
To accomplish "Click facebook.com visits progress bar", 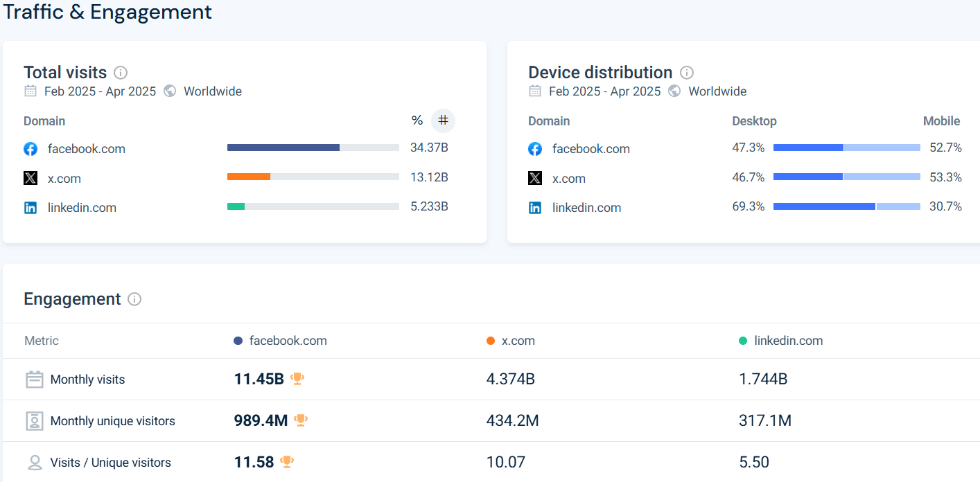I will [x=313, y=148].
